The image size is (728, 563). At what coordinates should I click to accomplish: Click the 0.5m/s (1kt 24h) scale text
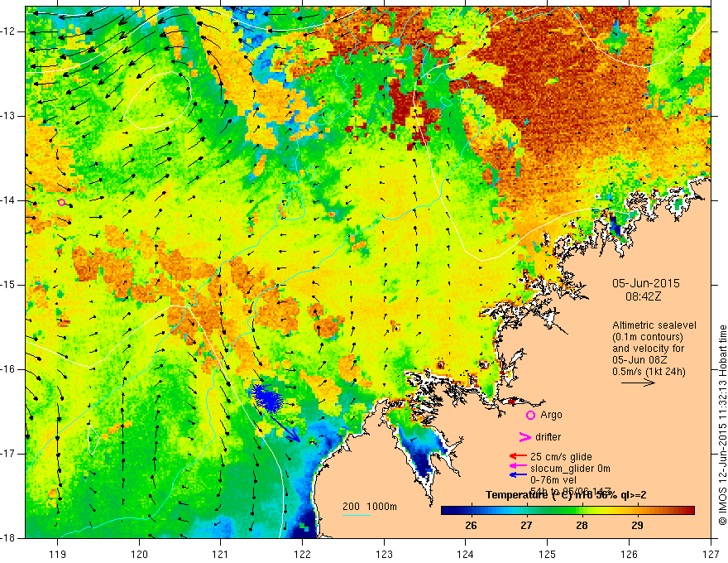(x=649, y=372)
